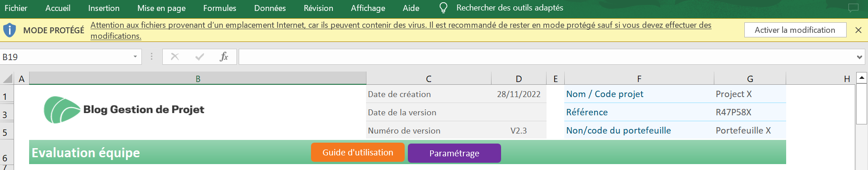Image resolution: width=868 pixels, height=170 pixels.
Task: Click the insert function fx icon
Action: pyautogui.click(x=224, y=57)
